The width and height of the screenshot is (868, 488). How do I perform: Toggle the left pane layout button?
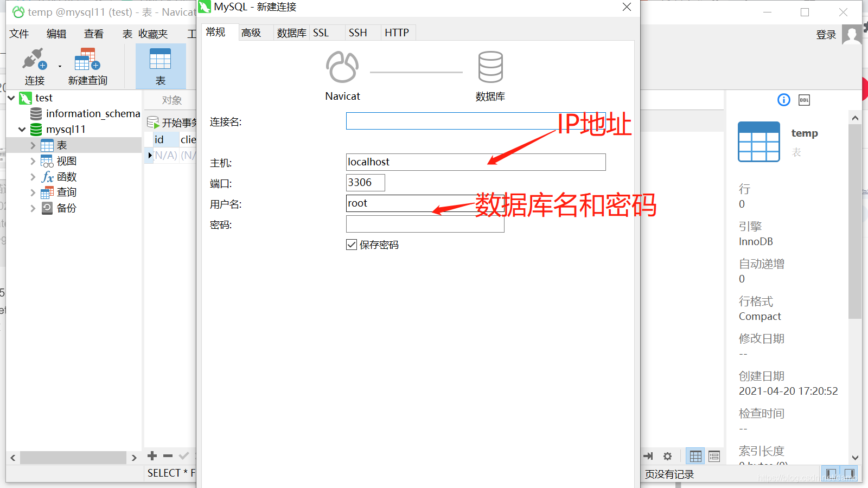tap(831, 474)
